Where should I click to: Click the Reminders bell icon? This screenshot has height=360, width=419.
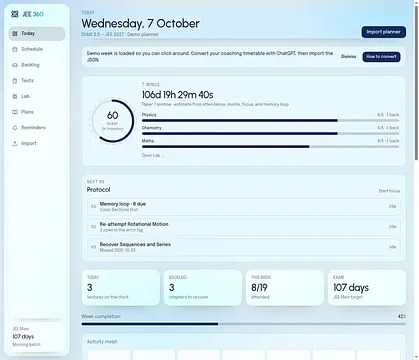15,128
